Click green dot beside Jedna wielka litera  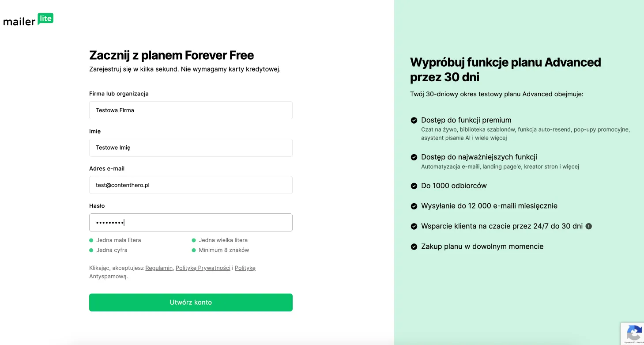194,240
